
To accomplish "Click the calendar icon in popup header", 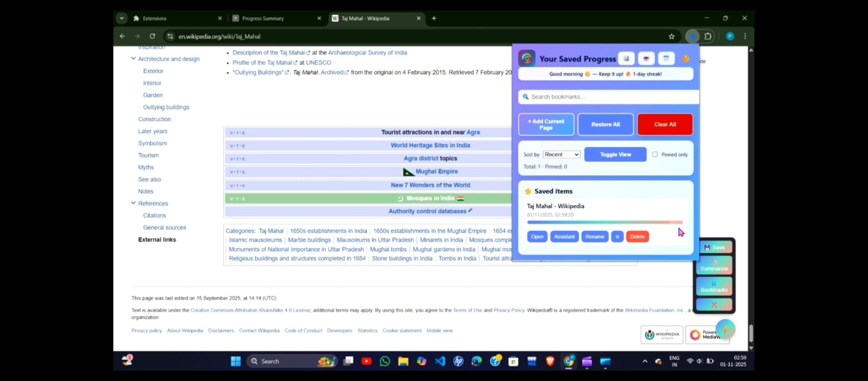I will click(x=666, y=59).
